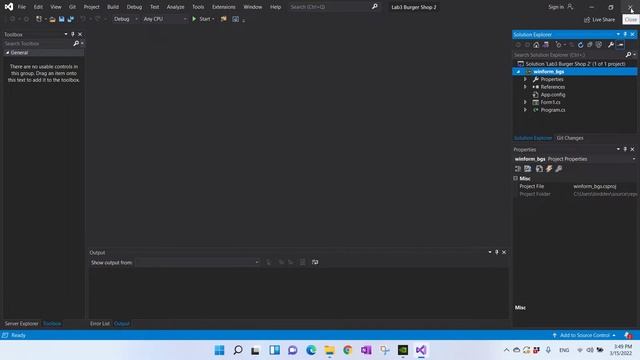Screen dimensions: 640x360
Task: Click the Switch Views icon in Solution Explorer toolbar
Action: tap(546, 45)
